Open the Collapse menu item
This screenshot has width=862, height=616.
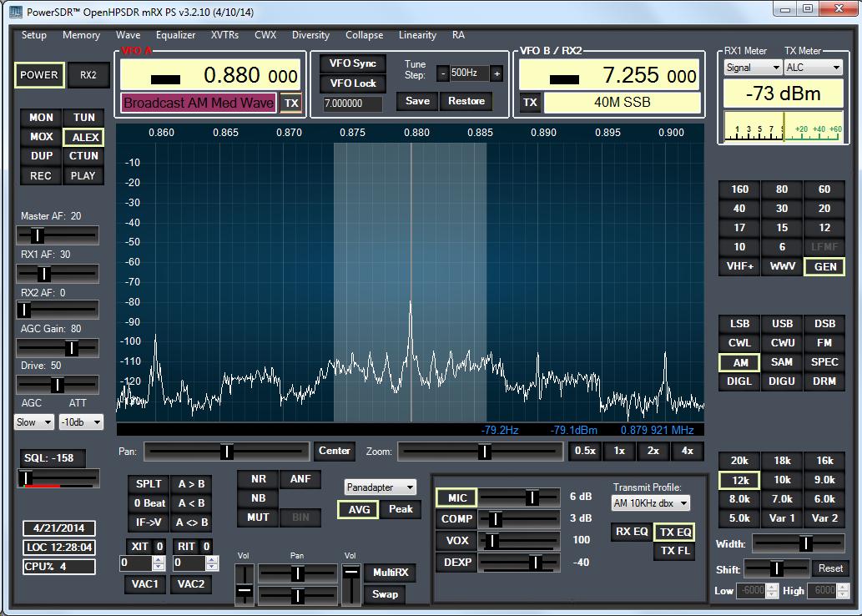[x=364, y=35]
